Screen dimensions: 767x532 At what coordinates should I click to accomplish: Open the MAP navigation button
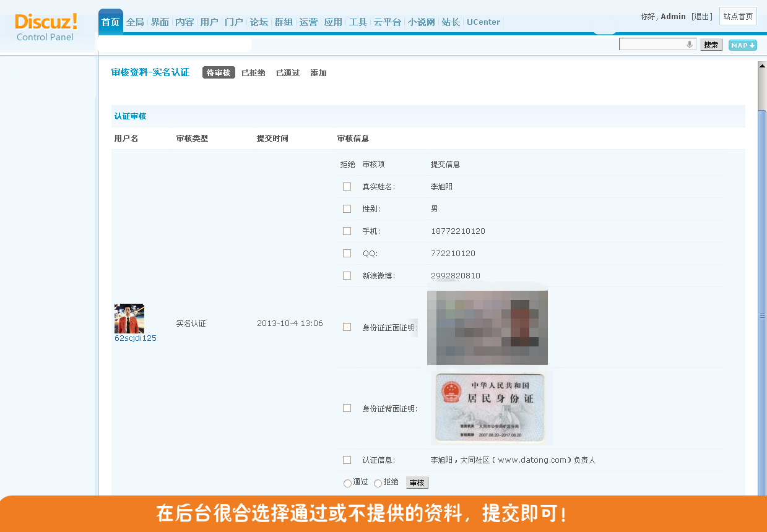[x=742, y=45]
